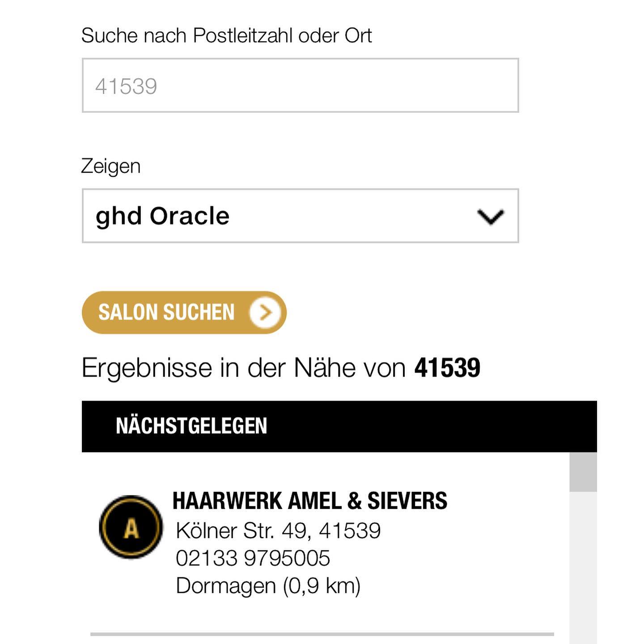Click the white circular arrow icon in SALON SUCHEN
This screenshot has height=644, width=644.
coord(265,312)
